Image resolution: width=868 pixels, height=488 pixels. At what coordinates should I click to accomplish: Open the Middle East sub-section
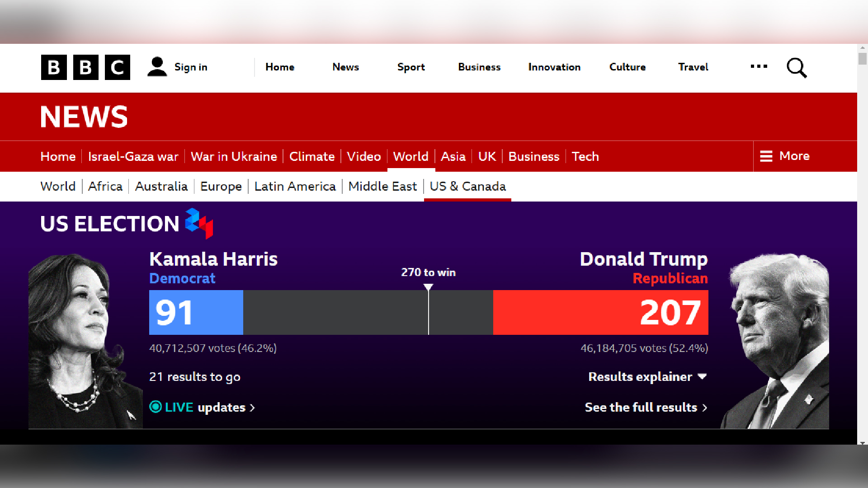coord(382,186)
